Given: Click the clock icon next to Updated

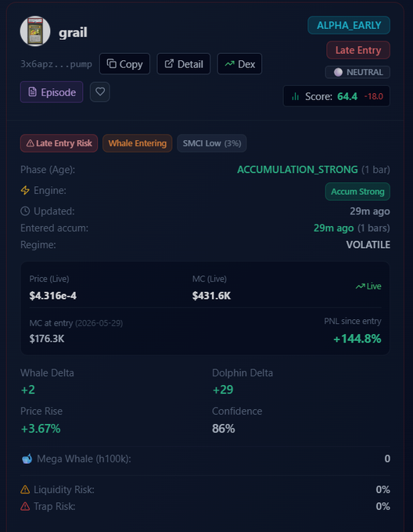Looking at the screenshot, I should click(25, 211).
